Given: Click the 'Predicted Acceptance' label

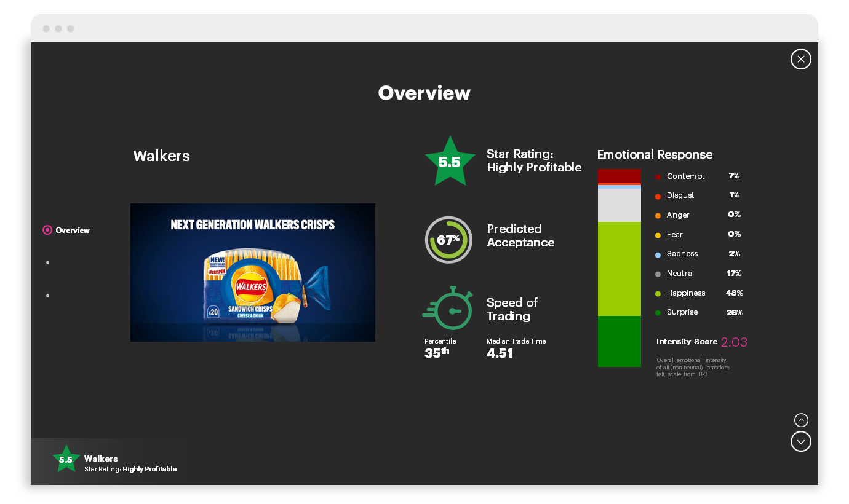Looking at the screenshot, I should point(520,236).
